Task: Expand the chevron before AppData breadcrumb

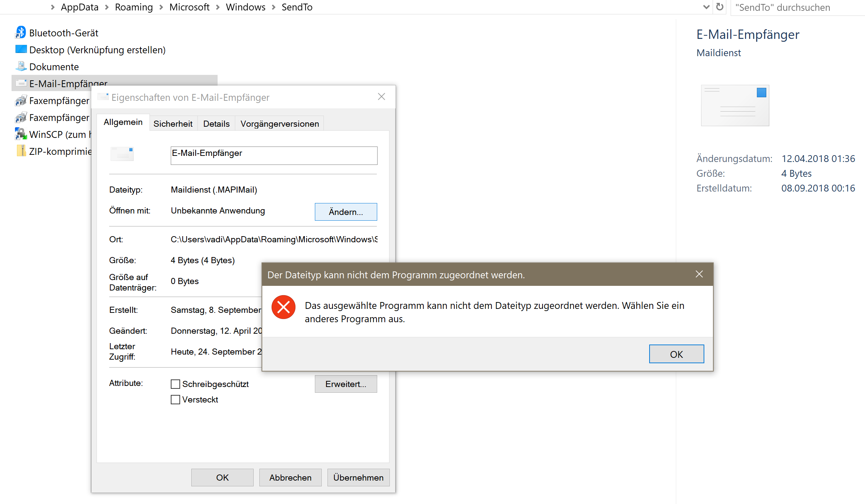Action: tap(53, 7)
